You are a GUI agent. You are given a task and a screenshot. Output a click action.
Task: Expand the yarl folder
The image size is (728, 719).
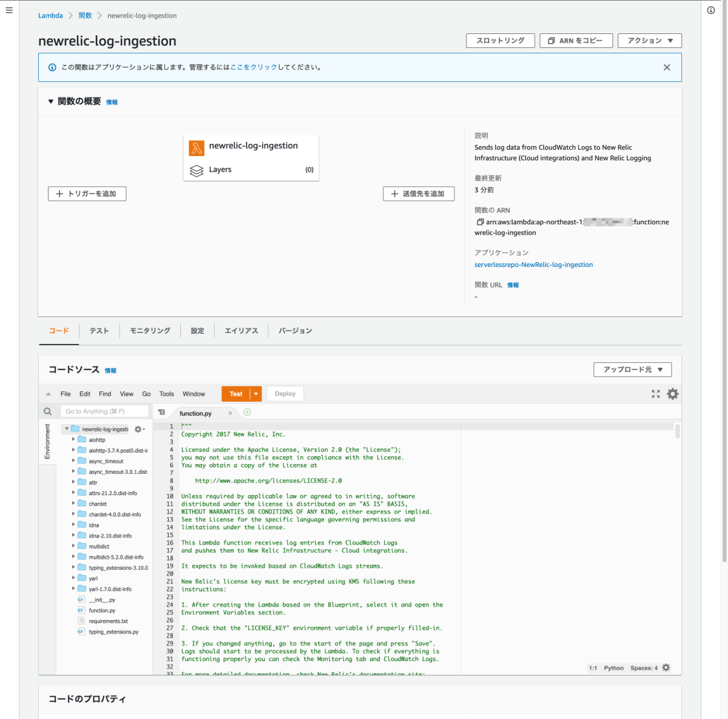coord(73,578)
